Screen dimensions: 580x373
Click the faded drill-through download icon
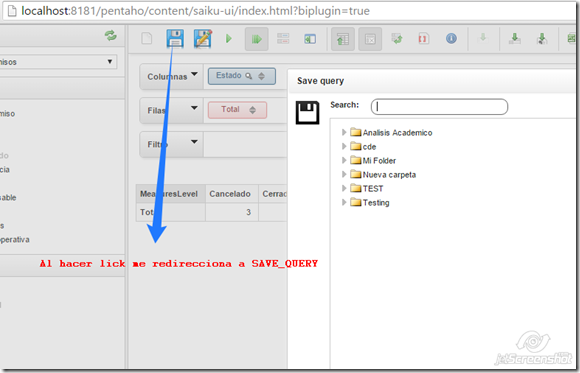(x=483, y=38)
